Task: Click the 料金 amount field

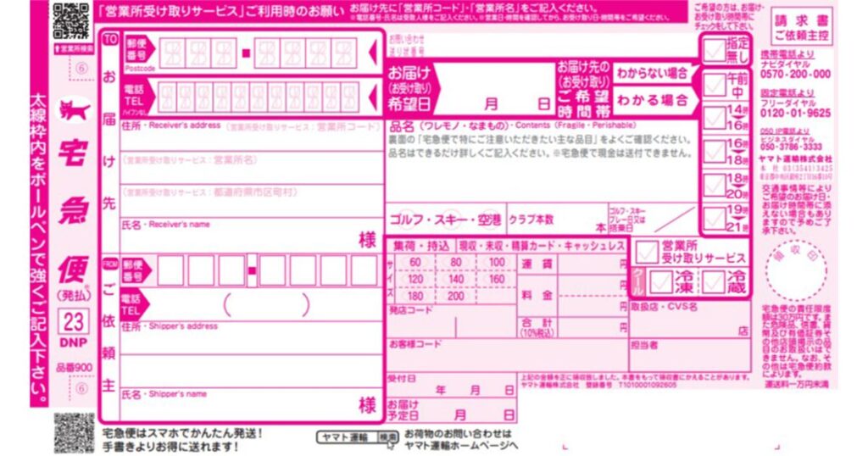Action: tap(593, 295)
